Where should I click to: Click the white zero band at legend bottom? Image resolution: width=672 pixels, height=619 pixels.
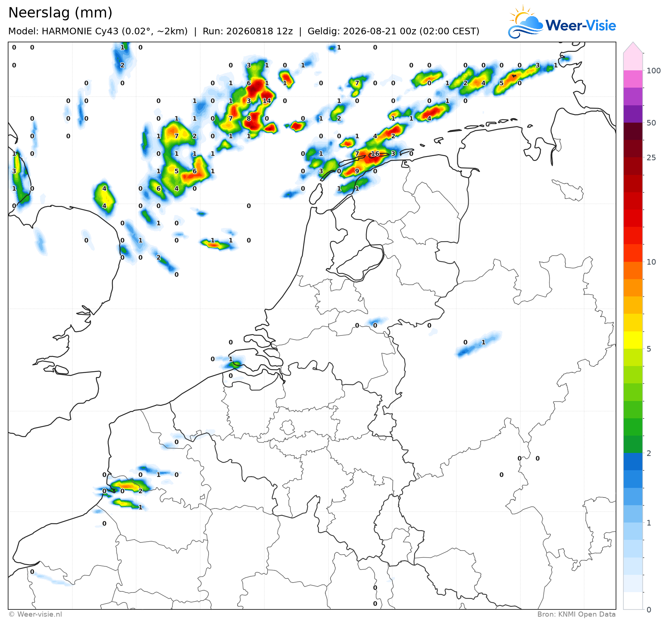coord(633,601)
